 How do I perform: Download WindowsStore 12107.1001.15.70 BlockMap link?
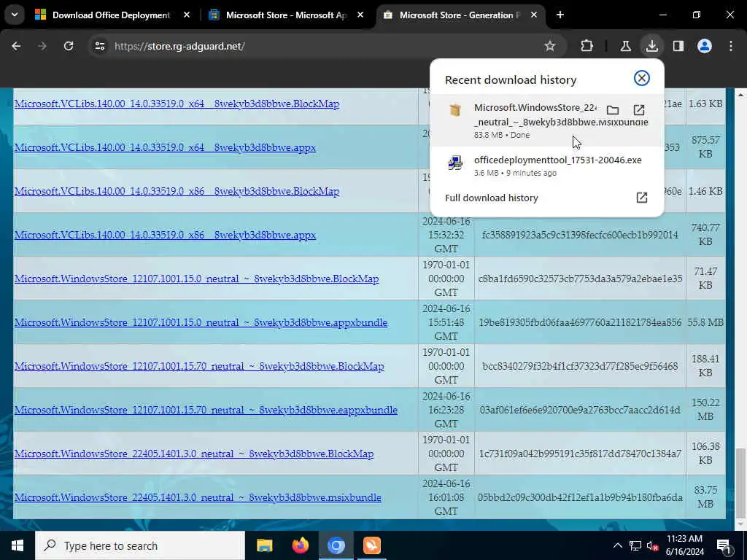click(198, 367)
